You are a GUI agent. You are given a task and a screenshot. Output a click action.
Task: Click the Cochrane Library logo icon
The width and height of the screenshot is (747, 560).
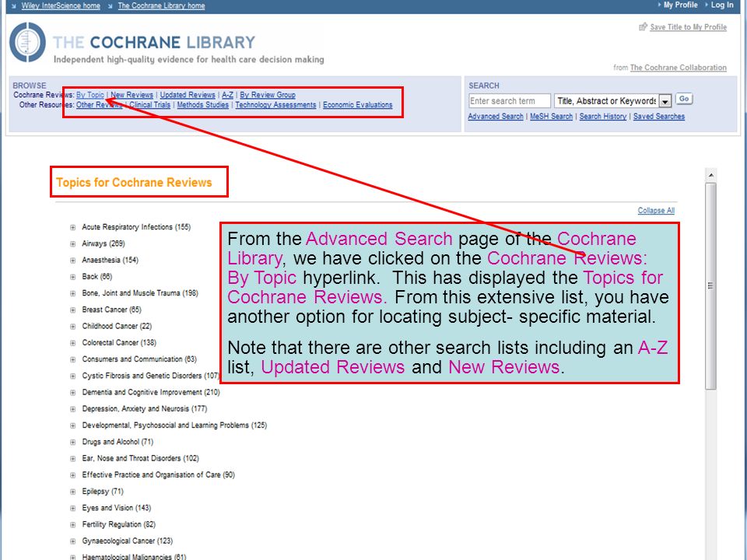28,42
